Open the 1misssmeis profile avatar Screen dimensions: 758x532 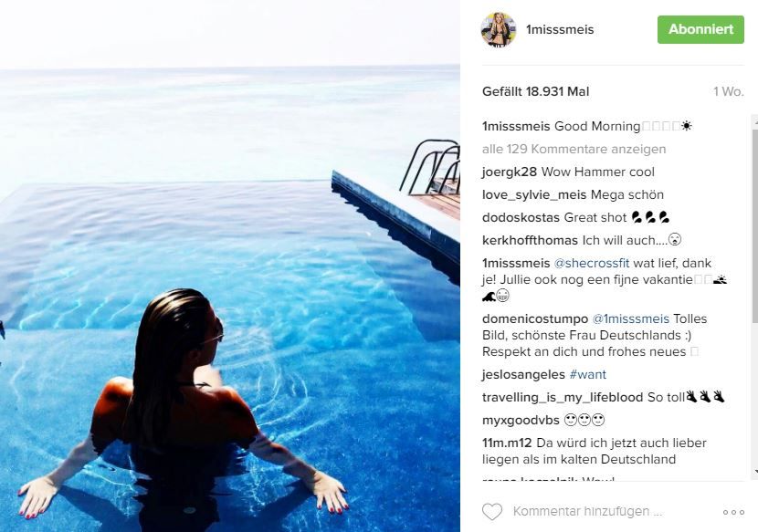coord(499,29)
